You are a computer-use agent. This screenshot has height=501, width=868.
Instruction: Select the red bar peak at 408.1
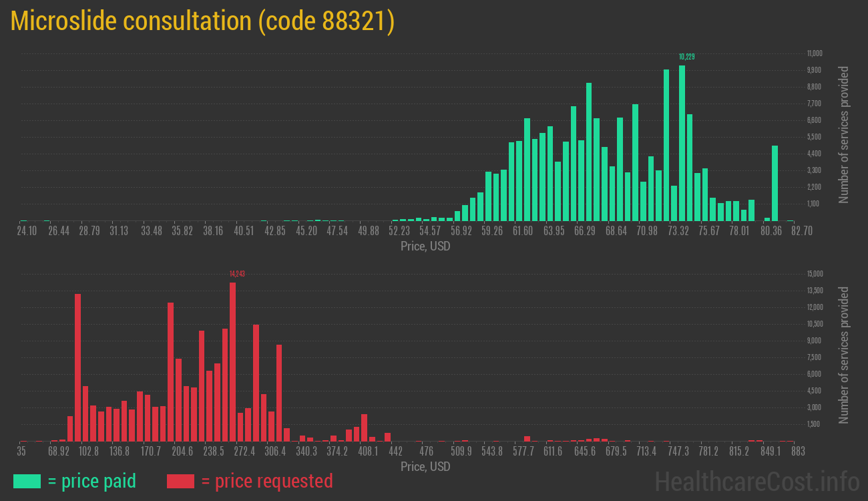coord(364,428)
